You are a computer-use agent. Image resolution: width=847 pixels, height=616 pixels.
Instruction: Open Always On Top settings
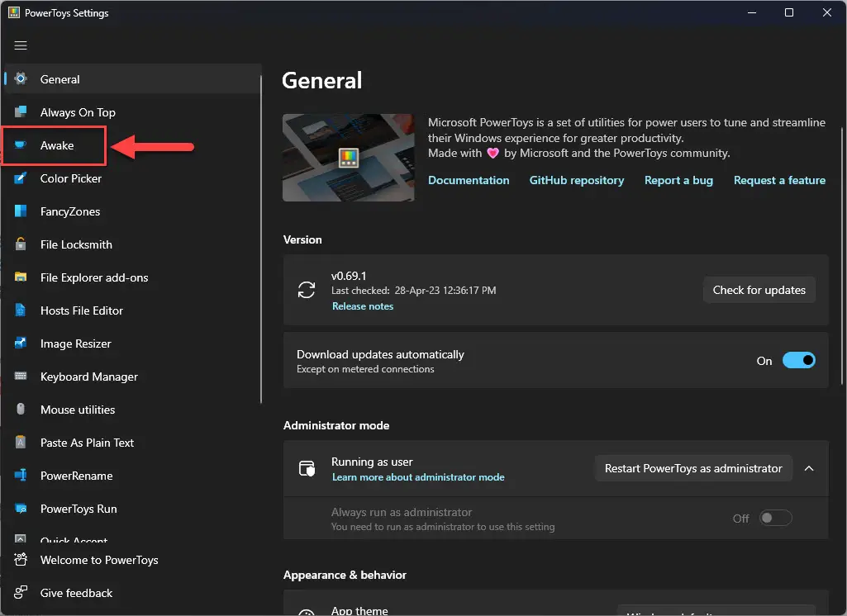click(132, 111)
